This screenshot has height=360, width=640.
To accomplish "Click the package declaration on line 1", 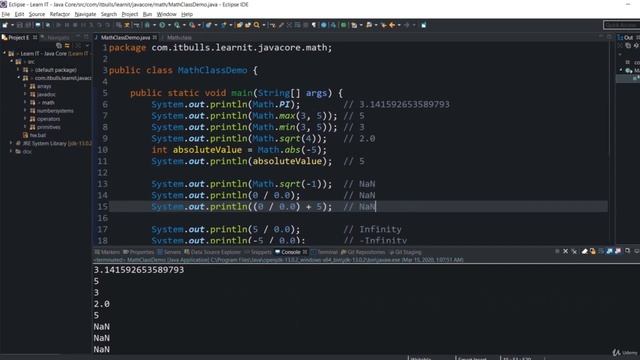I will coord(220,48).
